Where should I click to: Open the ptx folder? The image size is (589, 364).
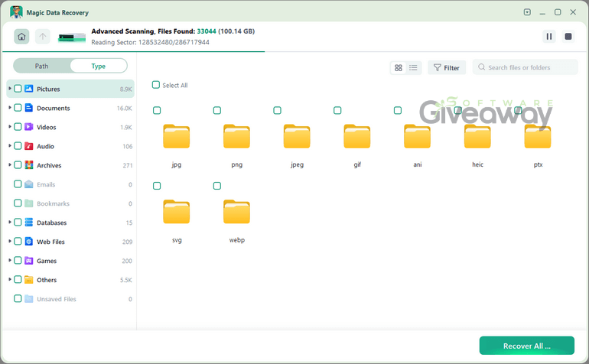(538, 136)
